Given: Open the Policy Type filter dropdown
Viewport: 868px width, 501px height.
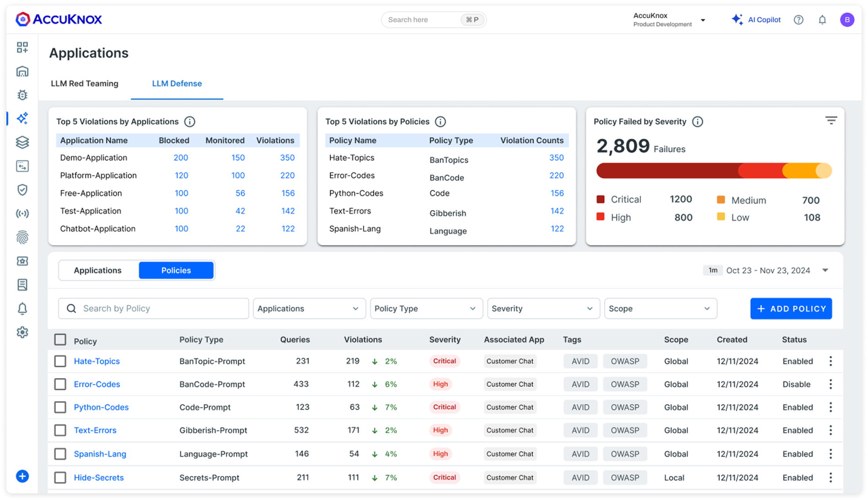Looking at the screenshot, I should coord(426,308).
